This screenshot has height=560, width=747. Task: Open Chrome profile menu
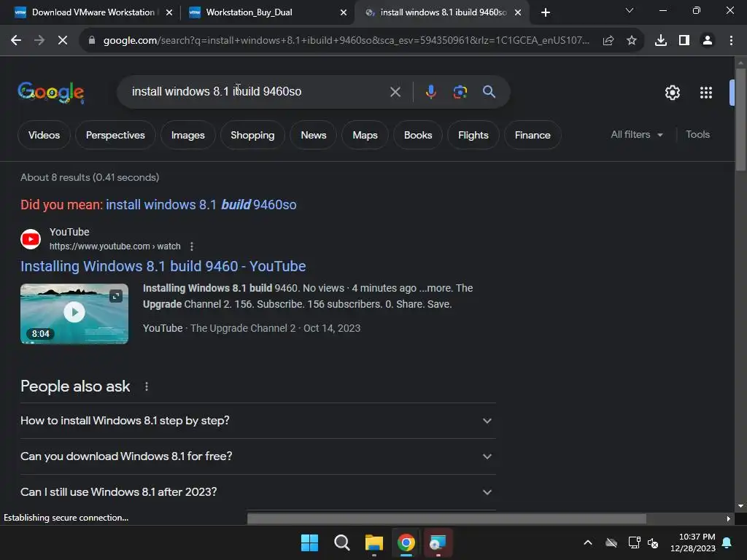pos(708,41)
